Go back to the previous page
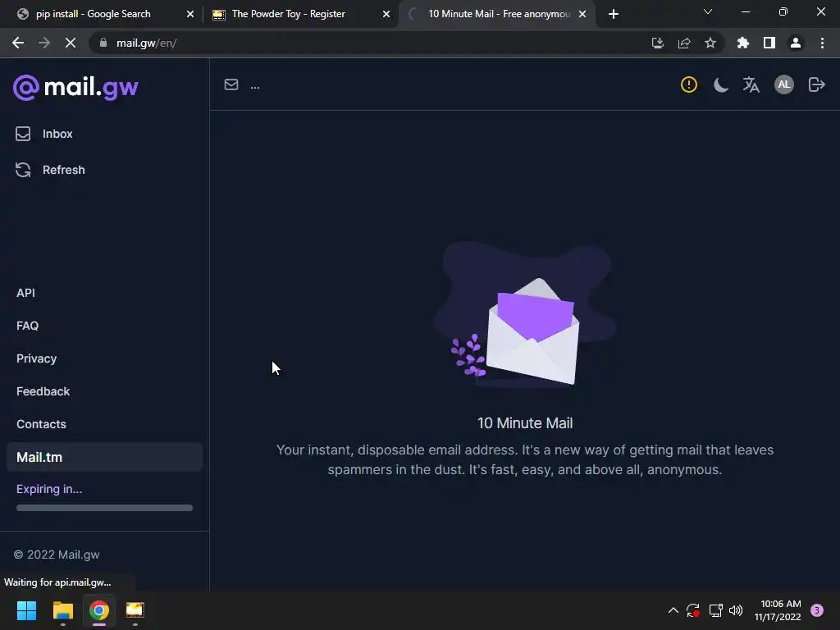 [x=18, y=43]
